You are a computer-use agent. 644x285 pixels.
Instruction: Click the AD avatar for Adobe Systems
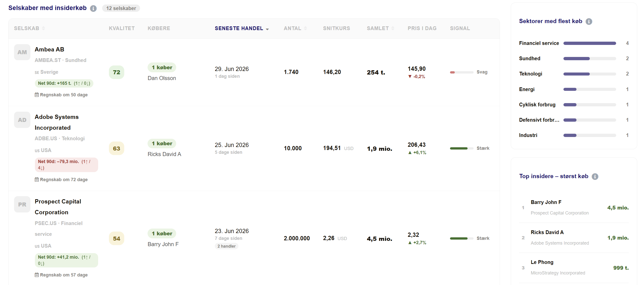pyautogui.click(x=22, y=120)
